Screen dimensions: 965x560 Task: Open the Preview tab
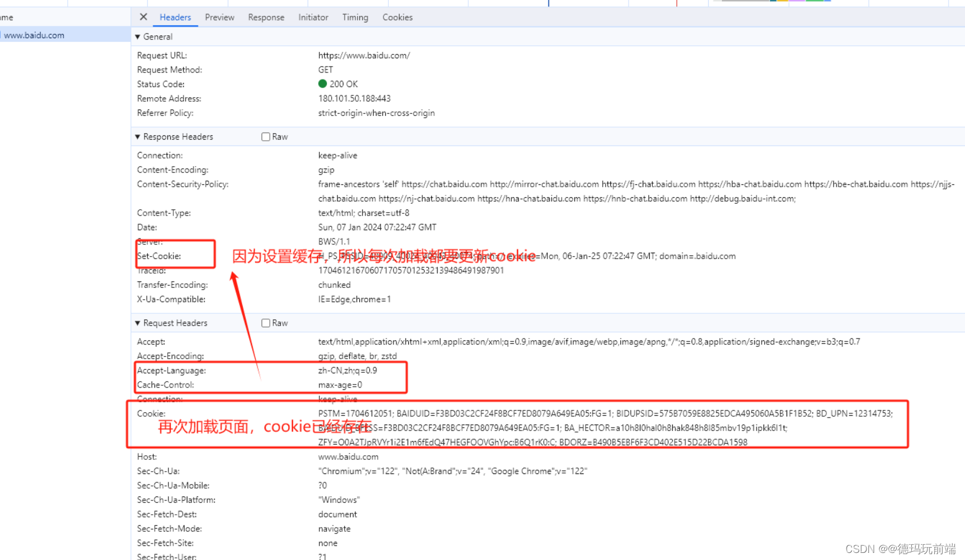[220, 17]
